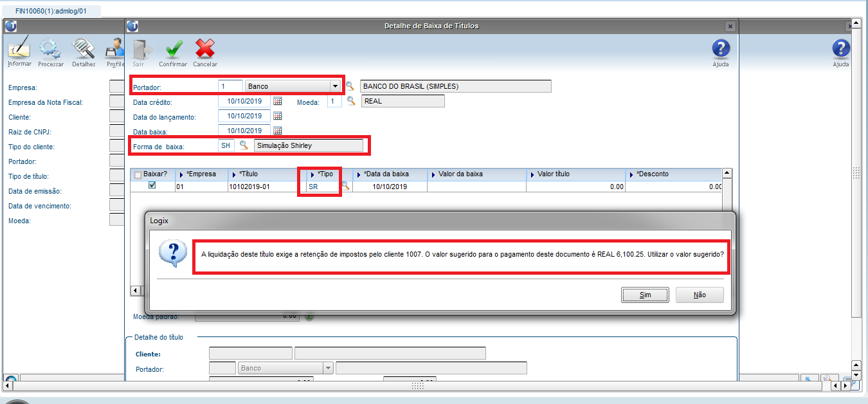Image resolution: width=868 pixels, height=404 pixels.
Task: Click the Forma de baixa SH field
Action: click(227, 145)
